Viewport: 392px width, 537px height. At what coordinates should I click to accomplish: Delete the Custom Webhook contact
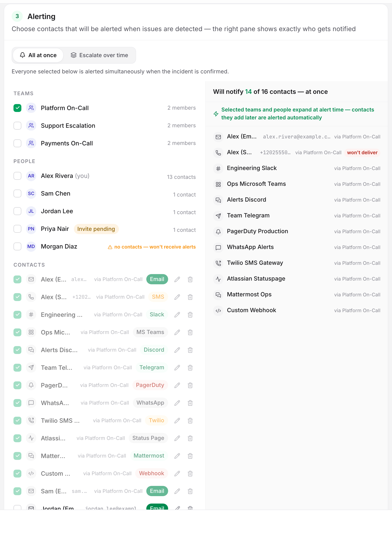coord(190,474)
